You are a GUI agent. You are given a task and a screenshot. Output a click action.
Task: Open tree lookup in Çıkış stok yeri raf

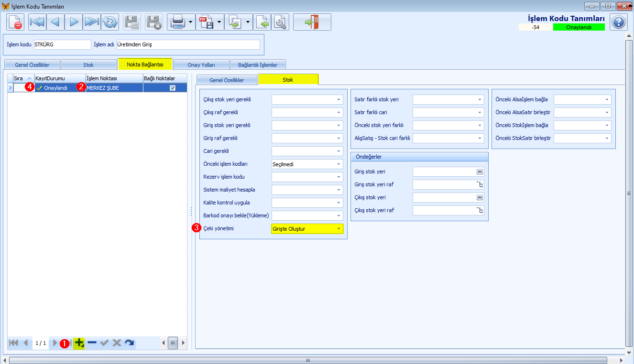click(x=480, y=210)
